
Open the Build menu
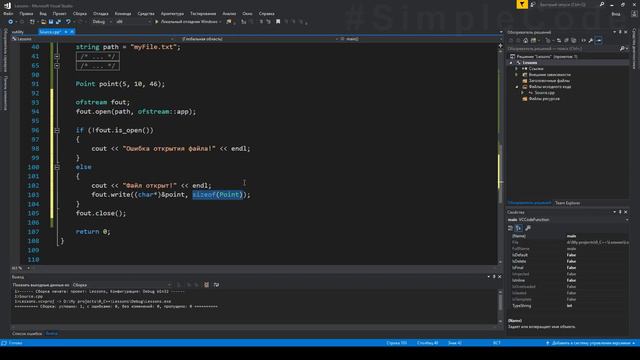(80, 13)
